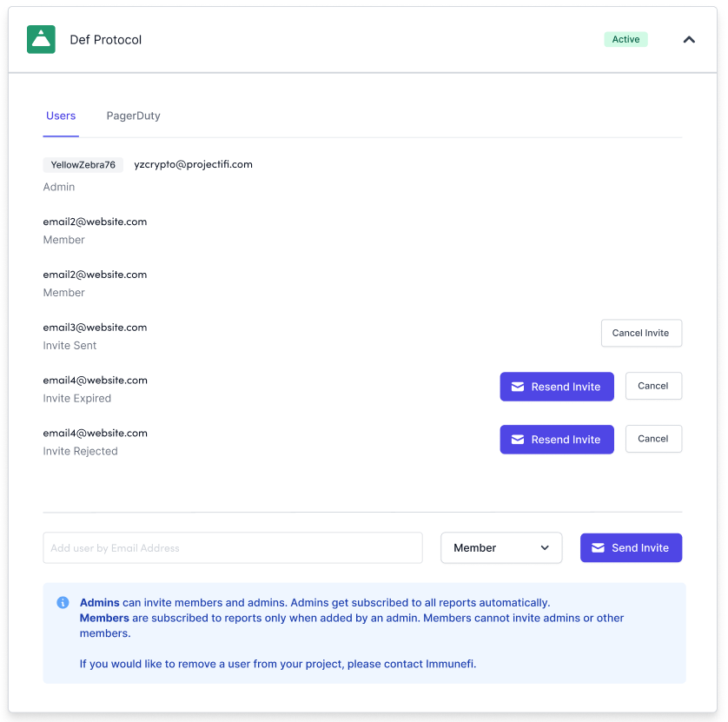Resend the expired invite to email4
The height and width of the screenshot is (722, 728).
(x=556, y=387)
